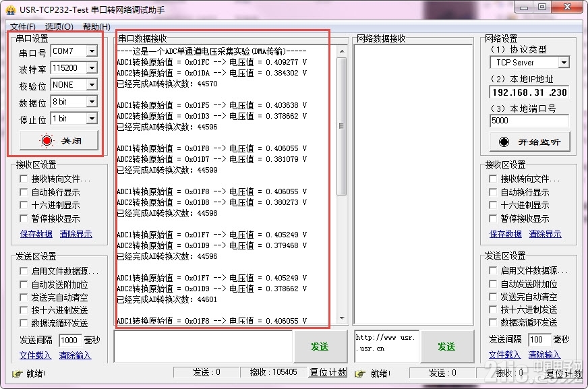The image size is (588, 389).
Task: Enable serial 十六进制显示 checkbox
Action: pos(24,205)
